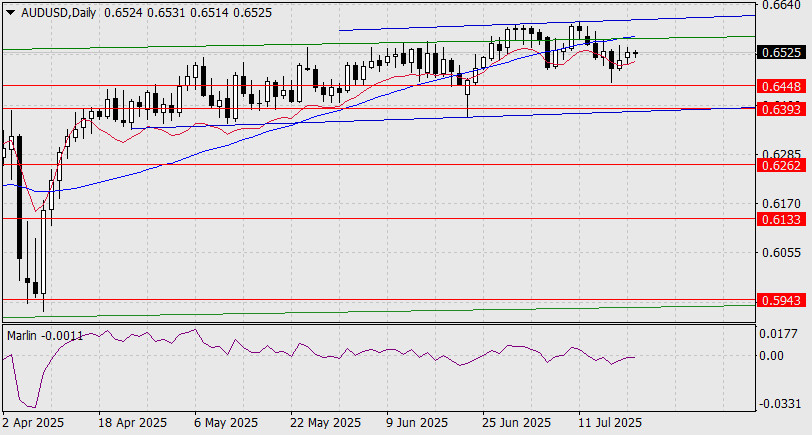
Task: Select the 0.0177 Marlin scale value
Action: pos(778,334)
